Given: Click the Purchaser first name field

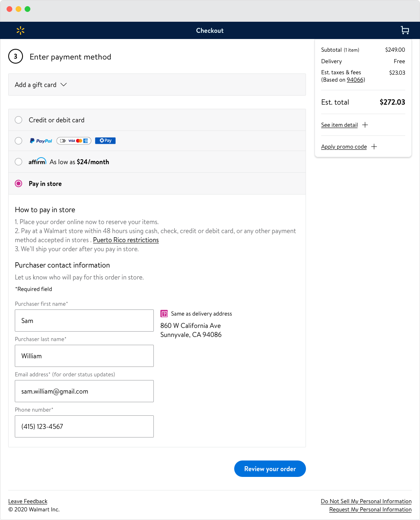Looking at the screenshot, I should [x=84, y=321].
